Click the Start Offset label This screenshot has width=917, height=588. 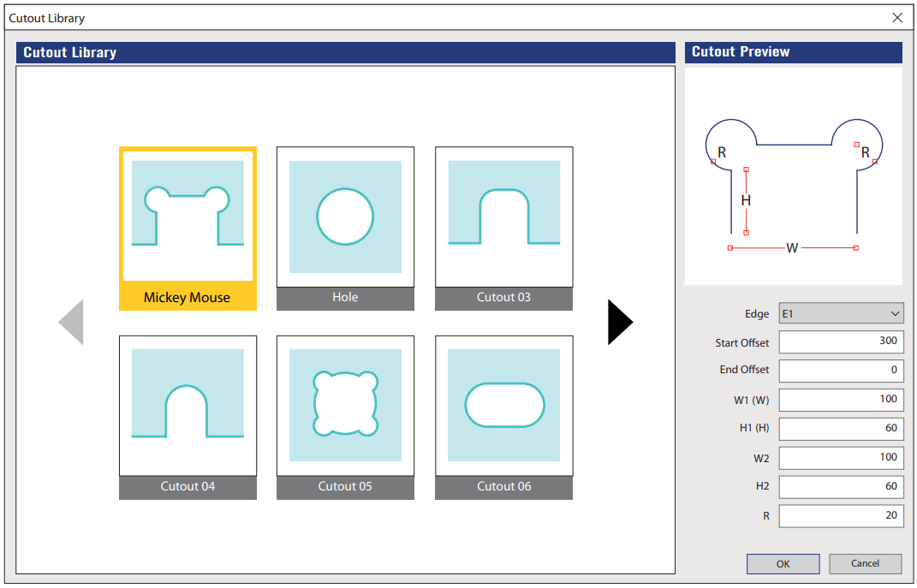click(x=742, y=343)
